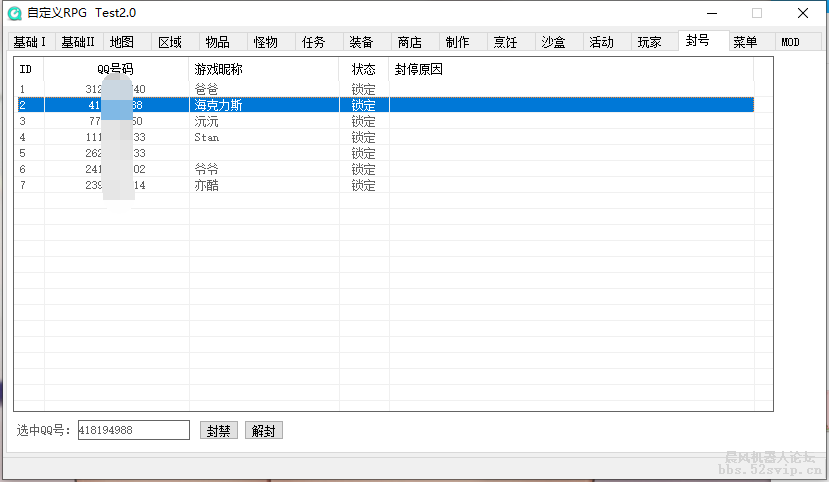
Task: Open the 物品 tab
Action: (x=217, y=42)
